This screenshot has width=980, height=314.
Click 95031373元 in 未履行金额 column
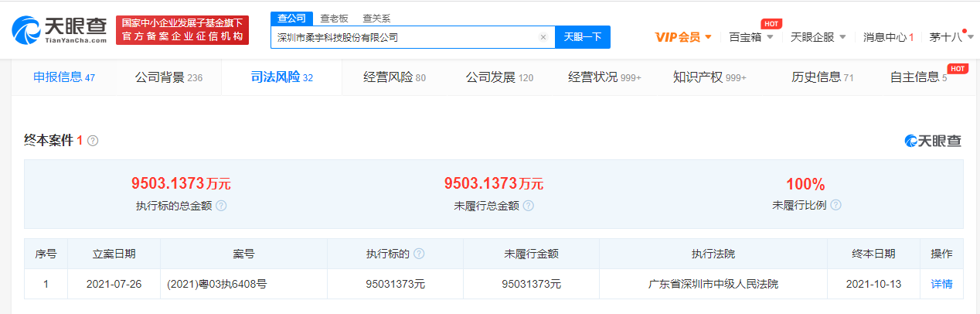click(x=532, y=284)
